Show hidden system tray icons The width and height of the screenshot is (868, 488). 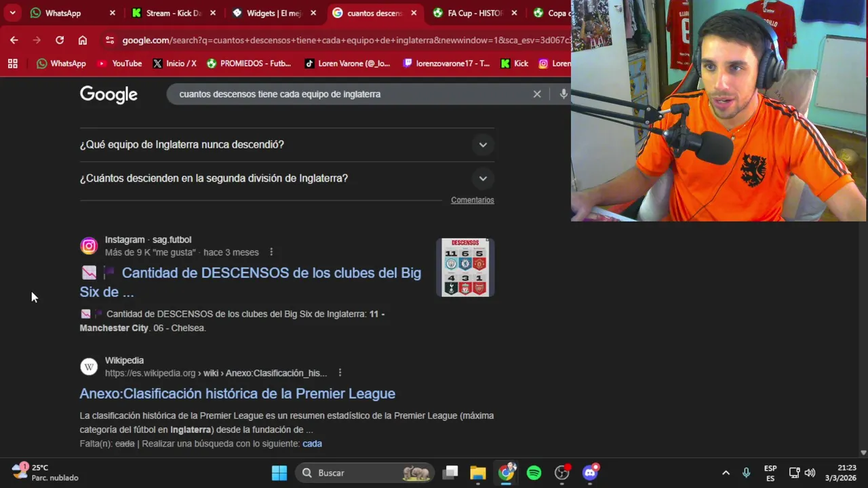[x=726, y=472]
